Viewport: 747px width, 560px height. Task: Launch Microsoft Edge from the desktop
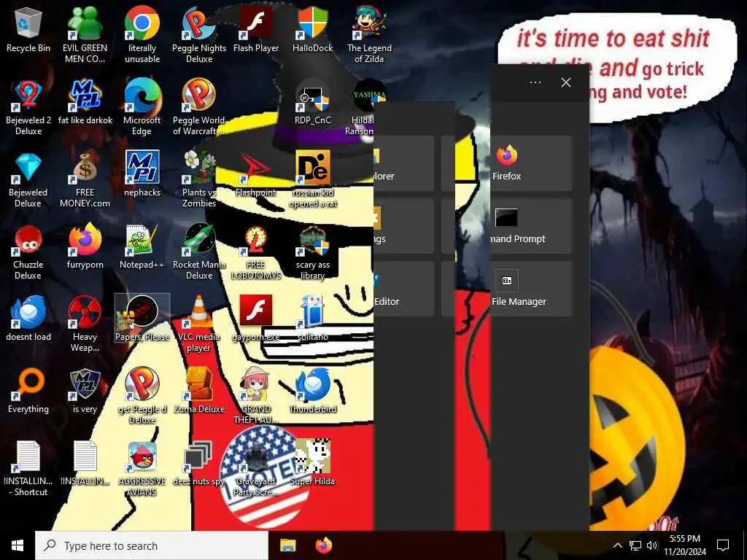(x=142, y=107)
